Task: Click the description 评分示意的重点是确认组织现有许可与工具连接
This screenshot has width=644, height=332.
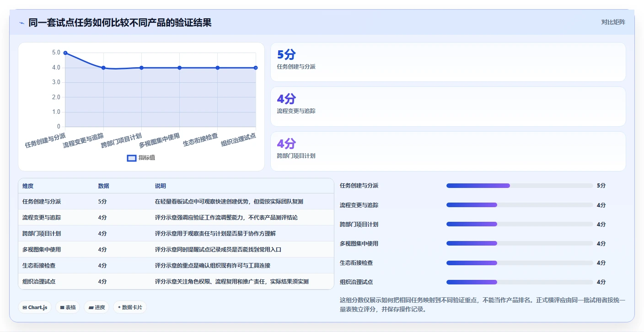Action: (213, 265)
